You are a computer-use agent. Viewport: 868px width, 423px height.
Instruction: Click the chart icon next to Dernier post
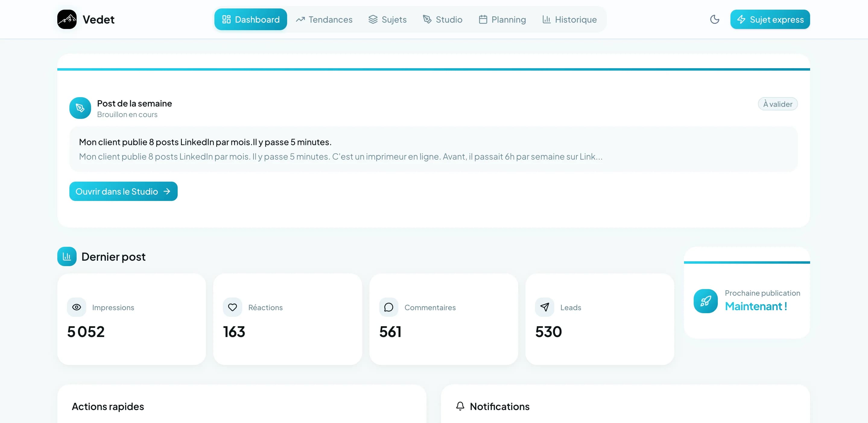(x=67, y=256)
